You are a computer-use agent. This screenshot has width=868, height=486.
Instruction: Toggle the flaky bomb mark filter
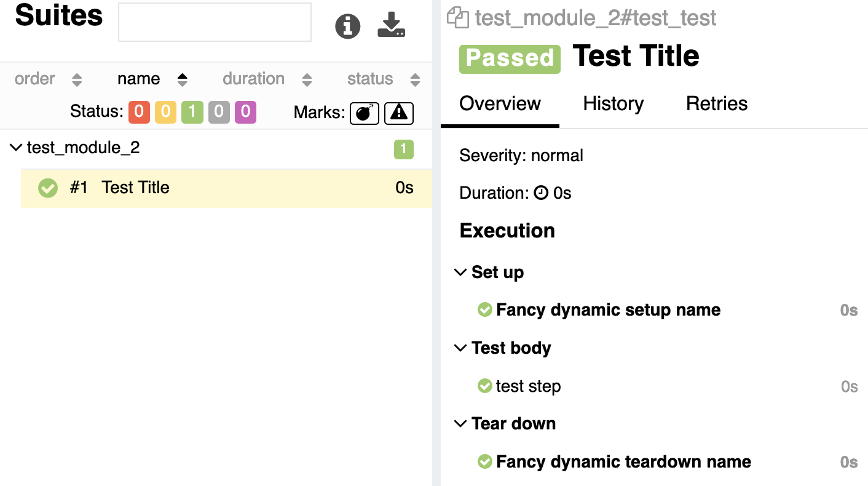(365, 113)
